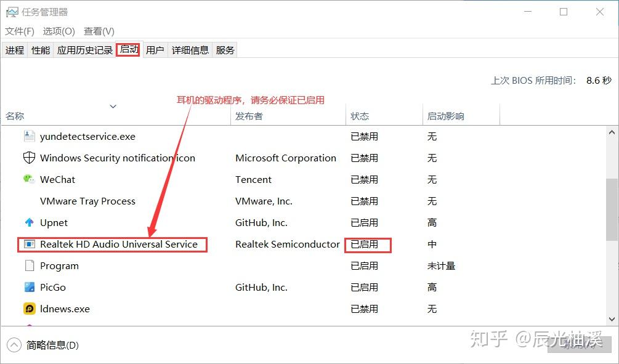Screen dimensions: 619x364
Task: Click 无 impact in yundetectservice.exe row
Action: tap(432, 137)
